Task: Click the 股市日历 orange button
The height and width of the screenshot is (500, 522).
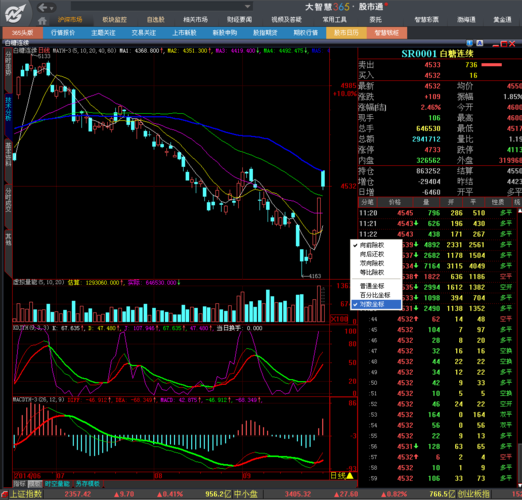Action: tap(346, 33)
